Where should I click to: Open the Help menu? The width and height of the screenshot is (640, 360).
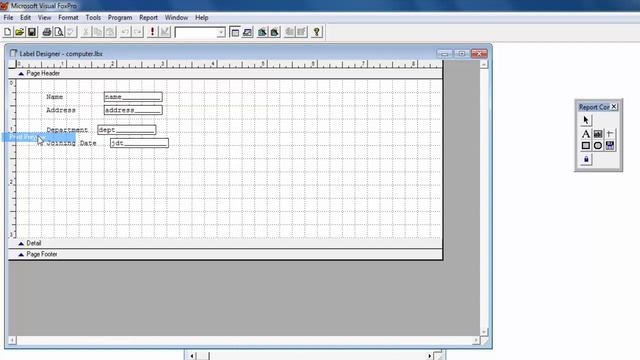(202, 18)
